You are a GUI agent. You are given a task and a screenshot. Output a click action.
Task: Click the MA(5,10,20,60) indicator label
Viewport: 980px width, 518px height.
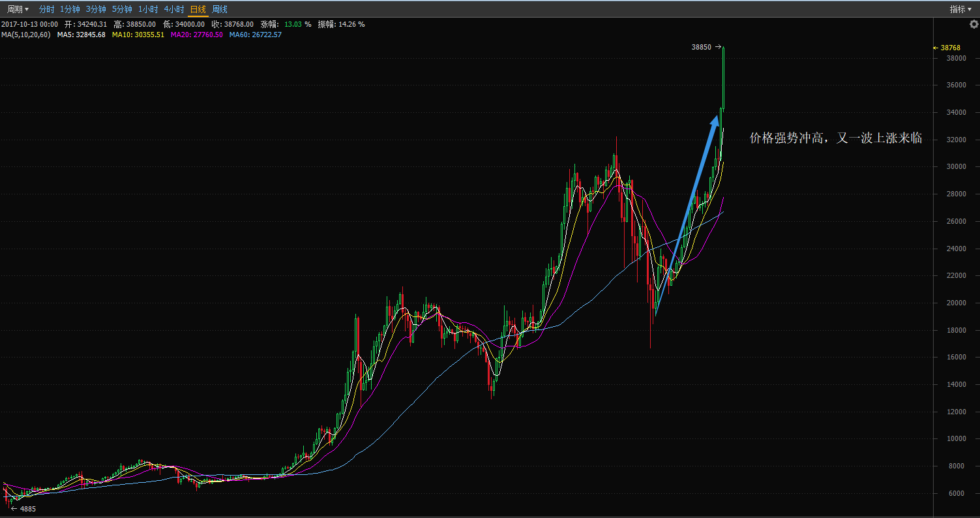coord(26,35)
